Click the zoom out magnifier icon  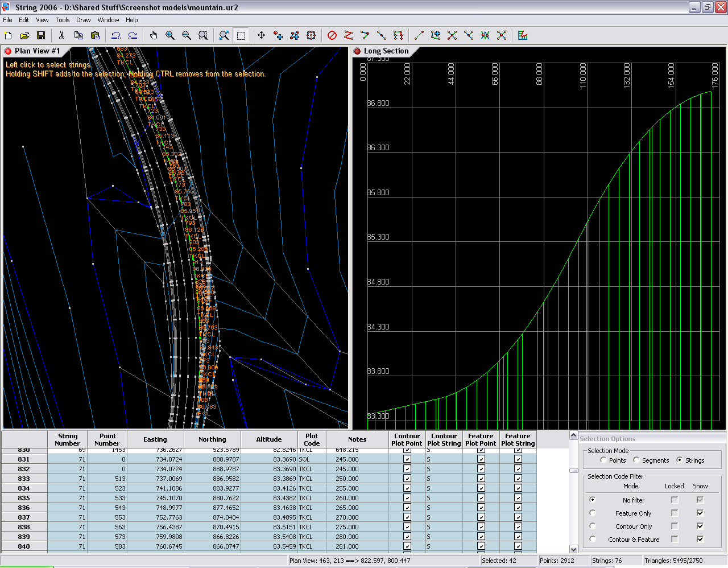click(x=187, y=35)
